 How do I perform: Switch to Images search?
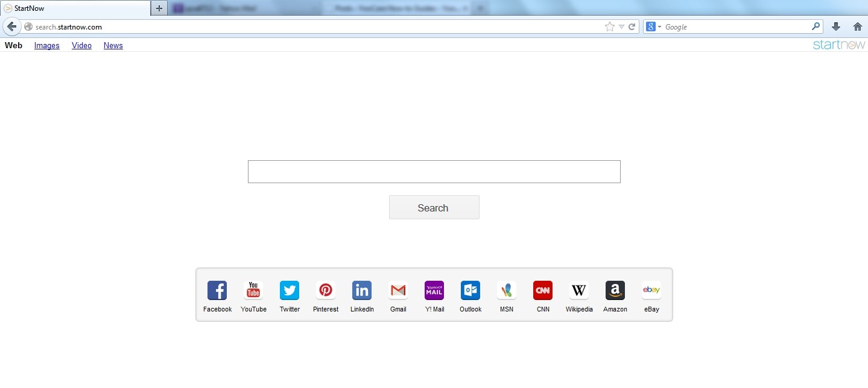click(x=47, y=45)
